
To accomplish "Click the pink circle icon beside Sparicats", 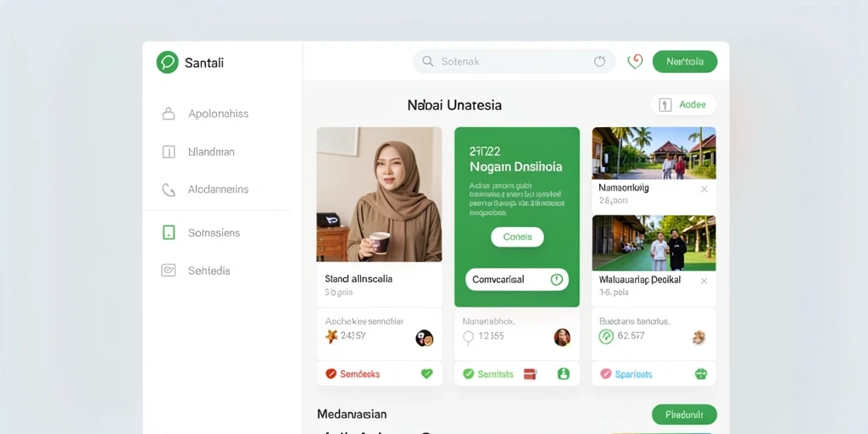I will click(605, 374).
